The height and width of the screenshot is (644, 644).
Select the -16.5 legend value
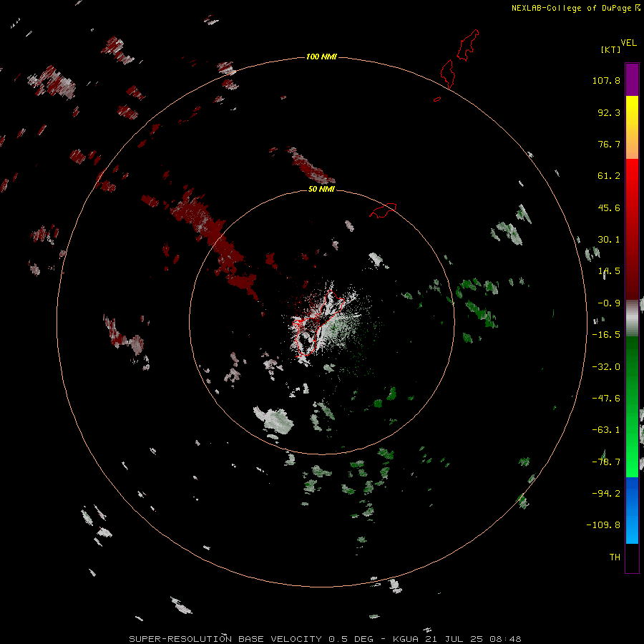[606, 335]
